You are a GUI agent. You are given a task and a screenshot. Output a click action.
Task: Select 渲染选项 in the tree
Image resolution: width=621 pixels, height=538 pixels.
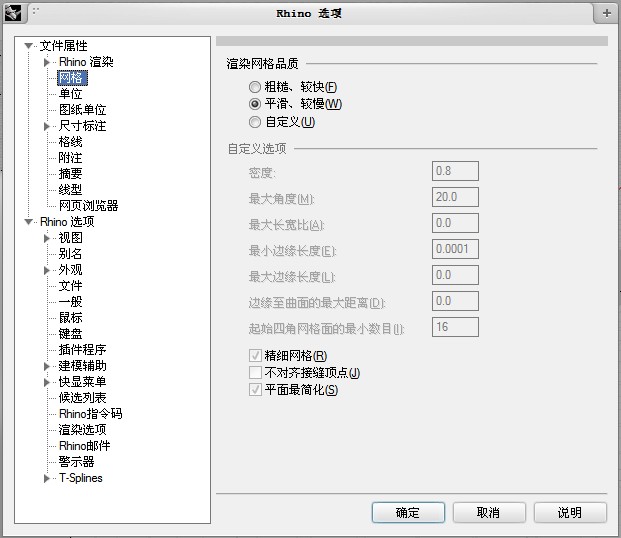82,430
